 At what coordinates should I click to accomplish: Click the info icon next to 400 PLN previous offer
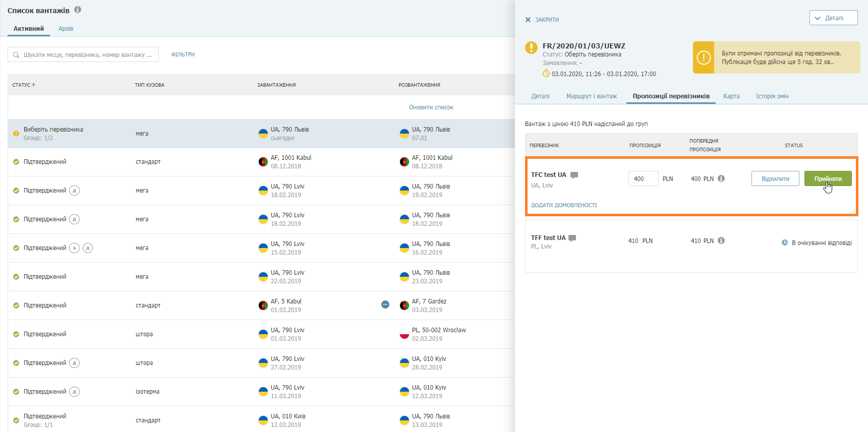tap(721, 178)
